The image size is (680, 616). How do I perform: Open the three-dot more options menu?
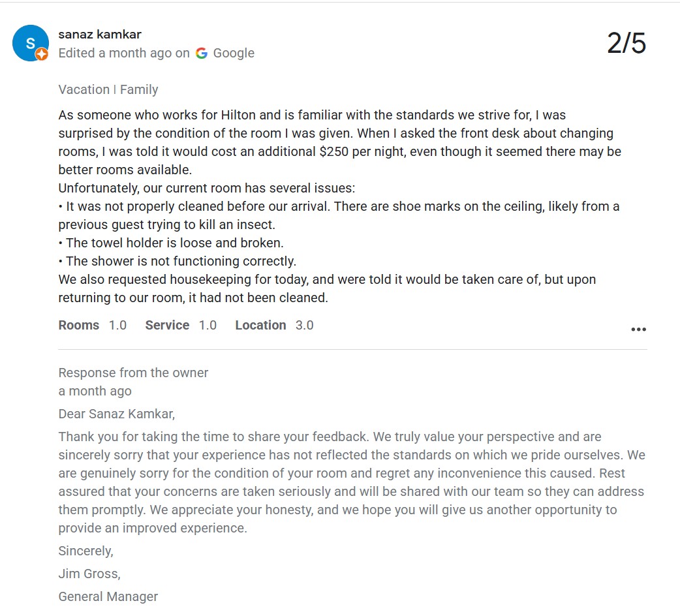(x=638, y=330)
